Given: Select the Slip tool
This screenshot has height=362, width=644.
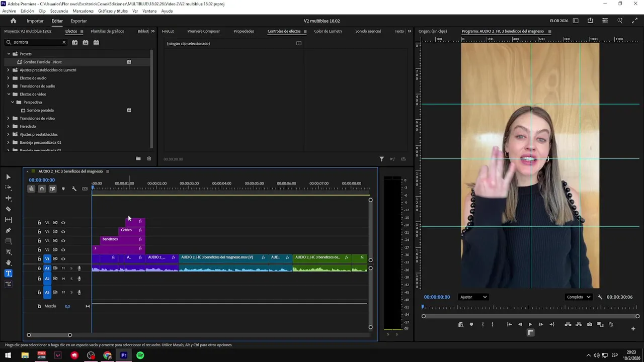Looking at the screenshot, I should click(8, 220).
